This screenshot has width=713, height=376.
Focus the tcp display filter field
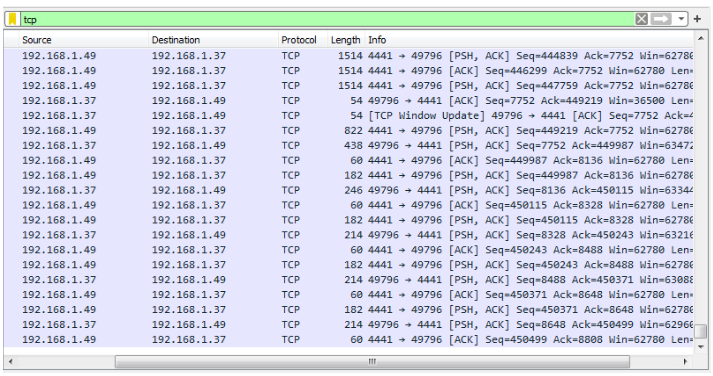[327, 19]
